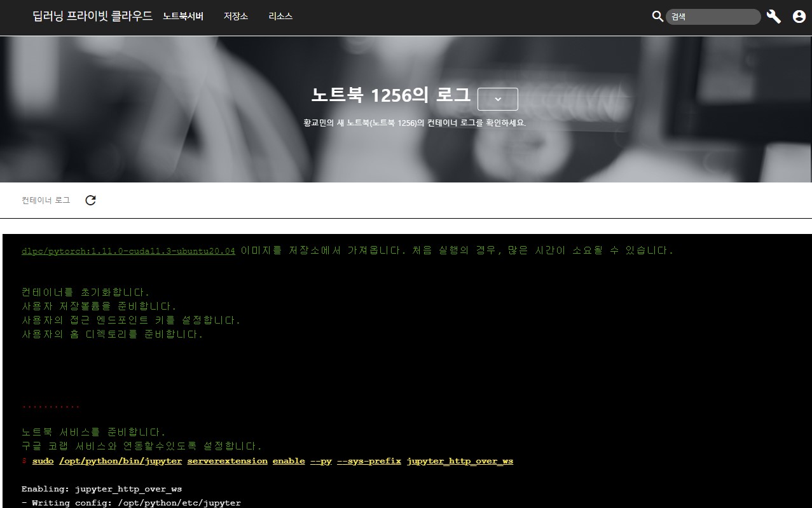Click log line 사용자 저장볼륨을 준비합니다.
Image resolution: width=812 pixels, height=508 pixels.
click(x=99, y=306)
